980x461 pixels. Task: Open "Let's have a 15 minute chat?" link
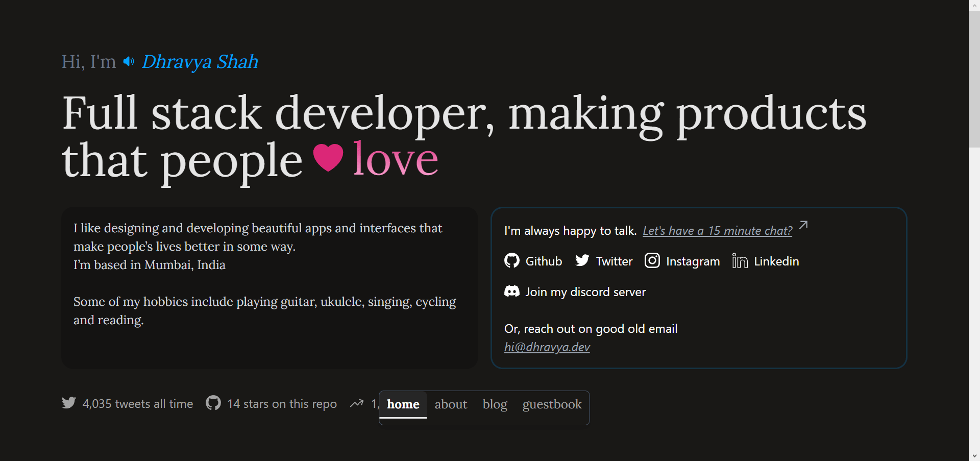[x=717, y=231]
